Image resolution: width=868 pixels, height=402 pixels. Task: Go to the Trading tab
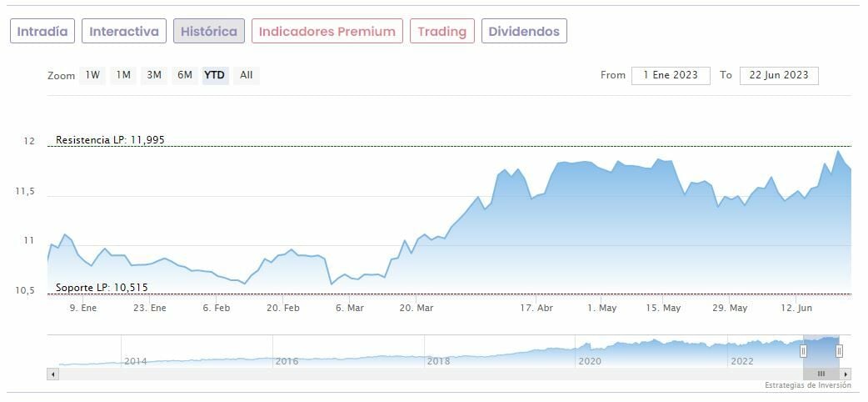(441, 32)
